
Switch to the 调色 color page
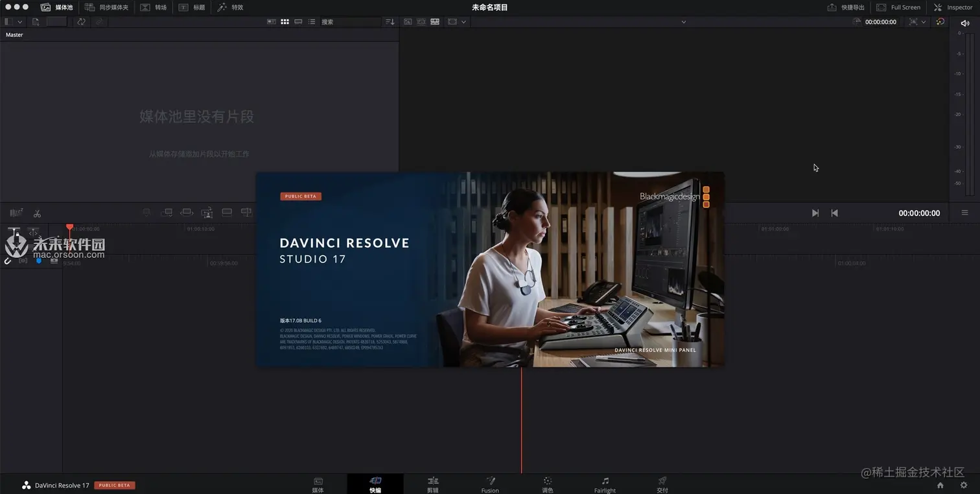548,485
